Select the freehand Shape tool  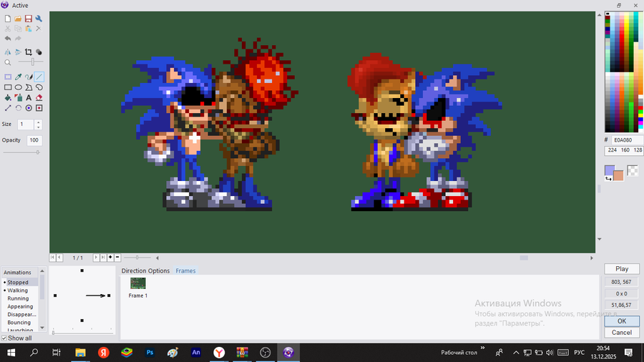pyautogui.click(x=39, y=87)
